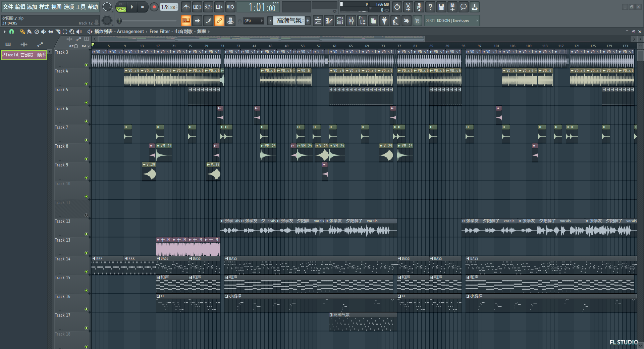Select the pencil draw tool in playlist
The image size is (644, 349).
coord(22,32)
